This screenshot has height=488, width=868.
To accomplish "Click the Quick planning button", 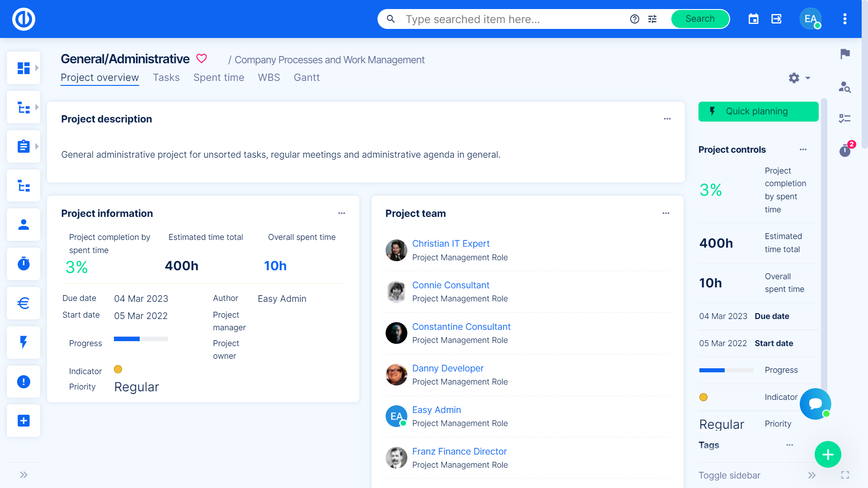I will point(758,112).
